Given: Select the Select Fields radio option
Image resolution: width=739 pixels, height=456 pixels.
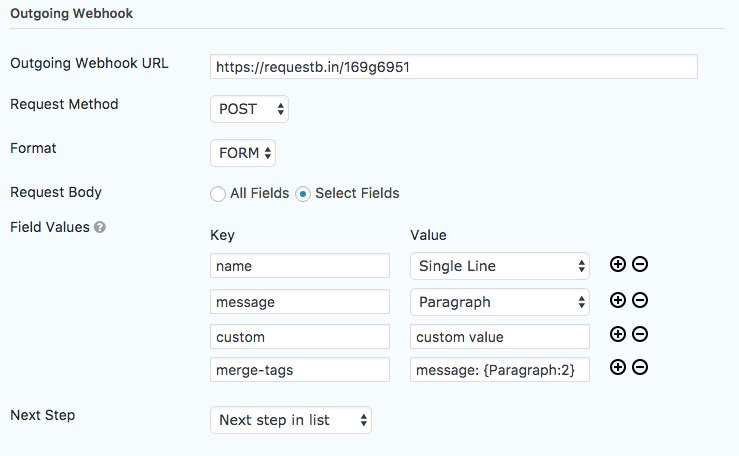Looking at the screenshot, I should pyautogui.click(x=303, y=194).
